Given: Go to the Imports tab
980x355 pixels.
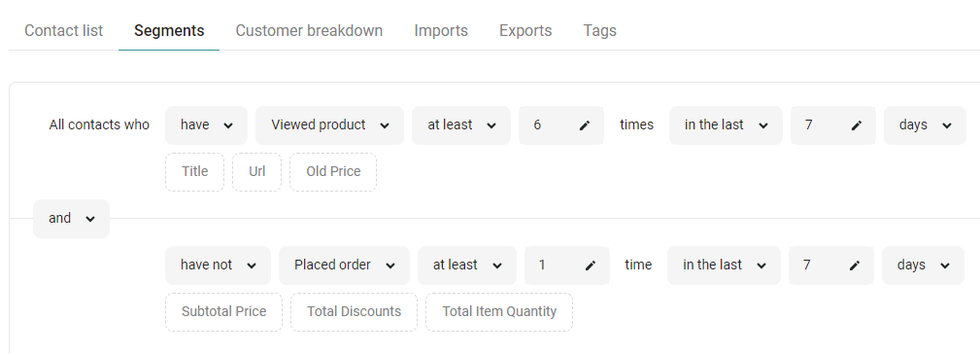Looking at the screenshot, I should (x=441, y=31).
